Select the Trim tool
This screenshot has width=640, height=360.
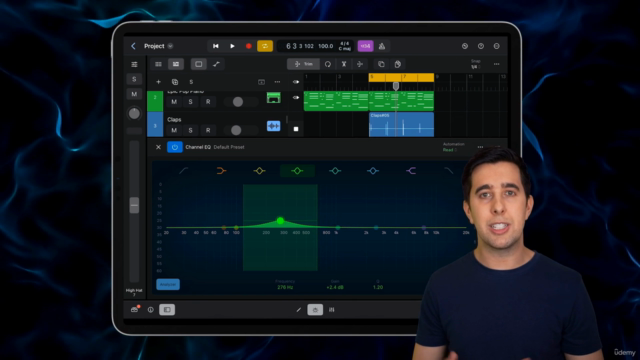[303, 64]
